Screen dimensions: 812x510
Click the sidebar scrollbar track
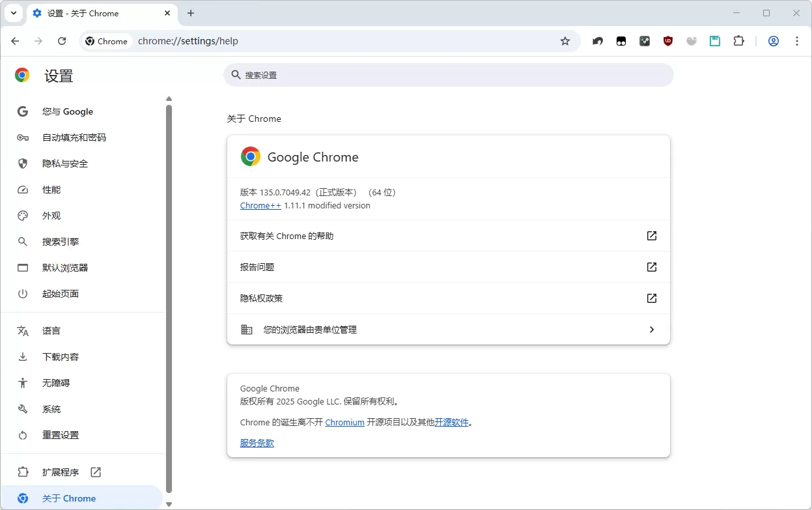[x=169, y=293]
